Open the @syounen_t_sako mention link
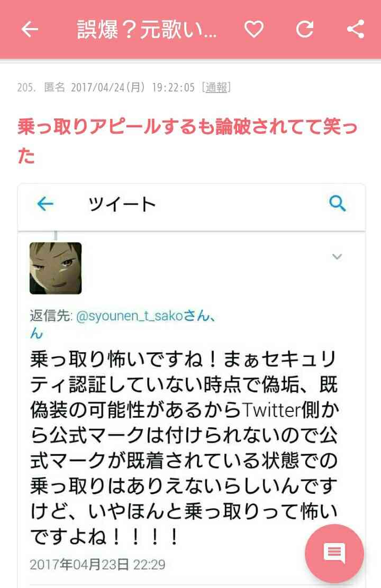 pos(130,316)
